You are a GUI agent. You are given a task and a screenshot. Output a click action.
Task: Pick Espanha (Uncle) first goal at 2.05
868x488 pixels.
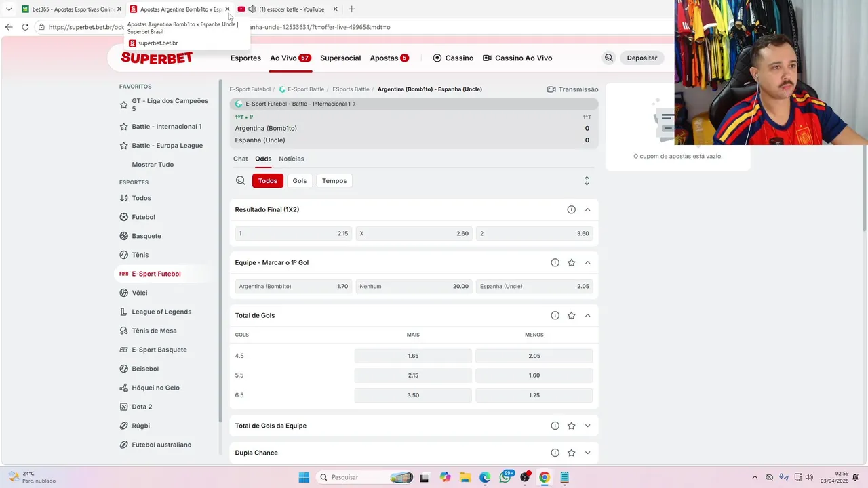click(x=534, y=286)
